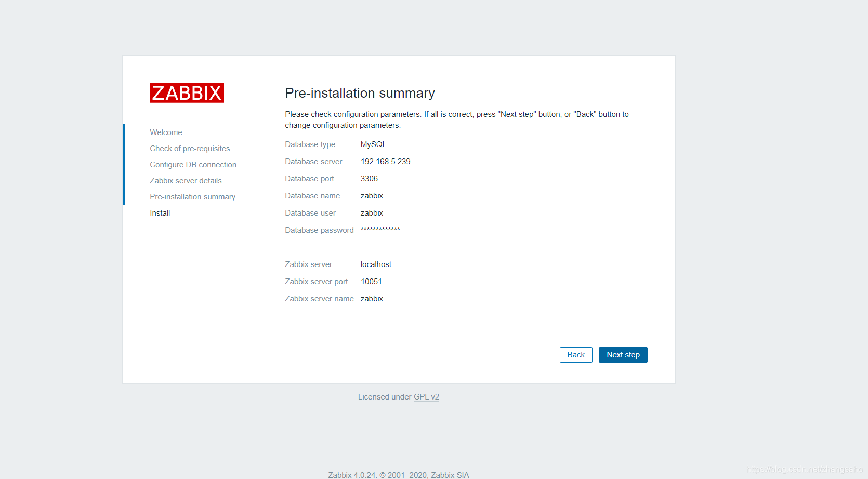Click the 'Please check configuration parameters' instruction text

(x=457, y=119)
